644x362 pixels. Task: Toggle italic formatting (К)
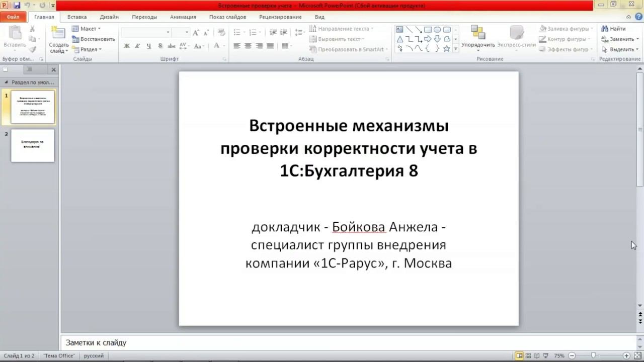tap(138, 46)
